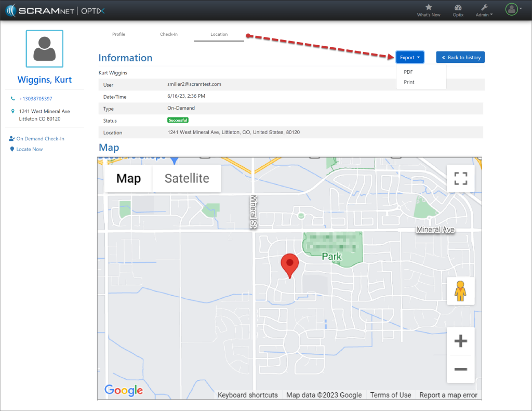
Task: Choose PDF from Export menu
Action: click(408, 72)
